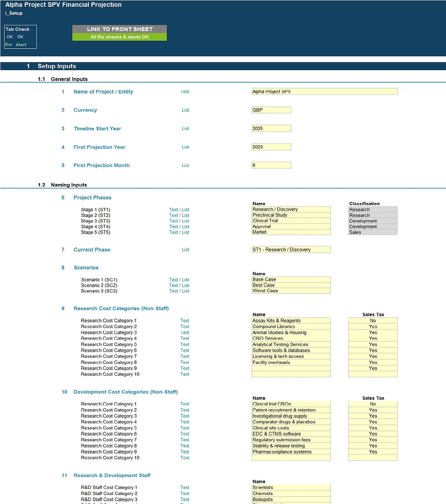Screen dimensions: 446x504
Task: Open the First Projection Year dropdown
Action: (271, 146)
